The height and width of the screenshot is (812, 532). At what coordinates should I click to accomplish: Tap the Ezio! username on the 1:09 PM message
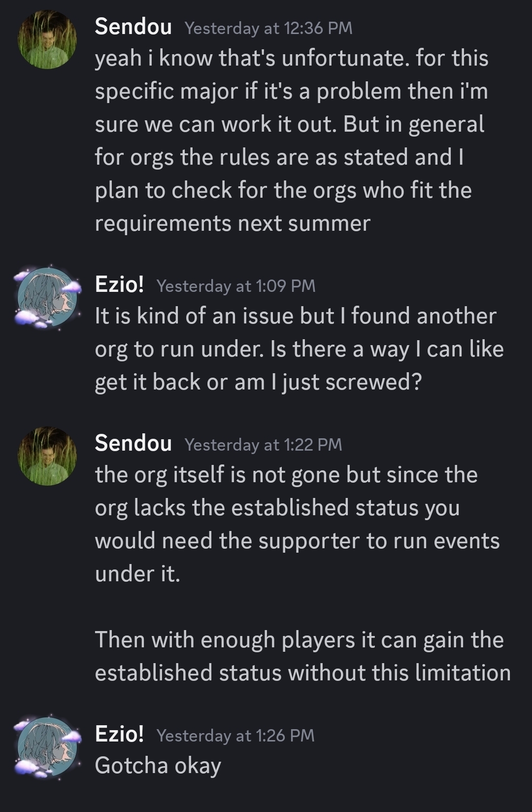tap(119, 284)
